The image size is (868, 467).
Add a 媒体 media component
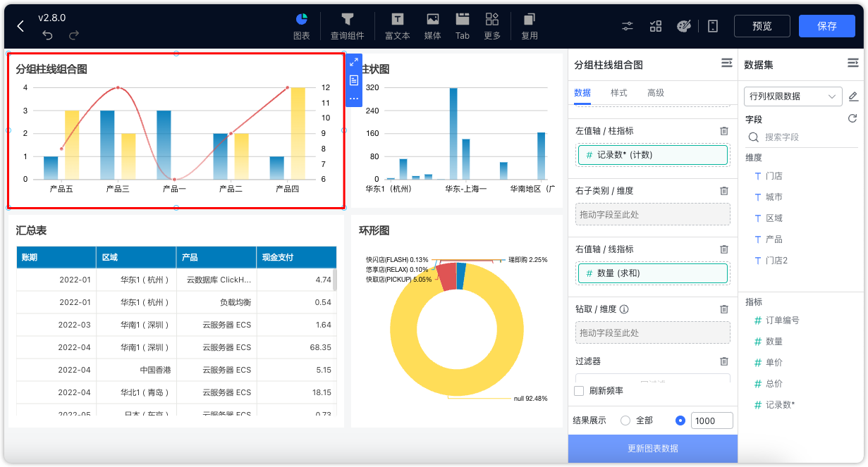(432, 26)
